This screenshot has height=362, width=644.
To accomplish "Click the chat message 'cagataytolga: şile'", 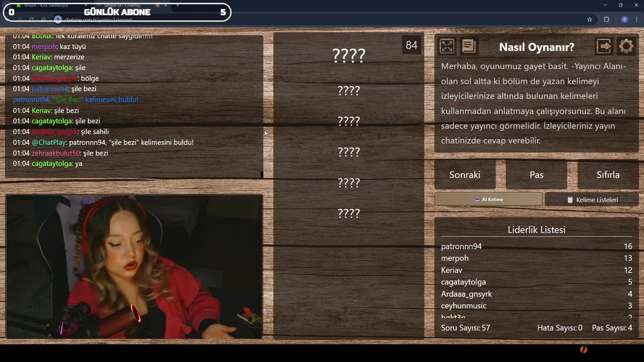I will click(49, 67).
